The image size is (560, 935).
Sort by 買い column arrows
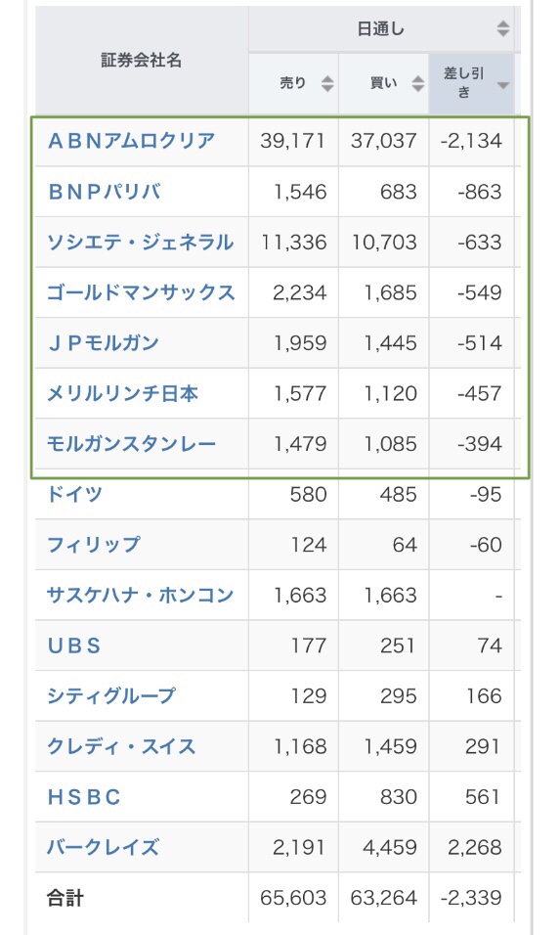(x=418, y=83)
